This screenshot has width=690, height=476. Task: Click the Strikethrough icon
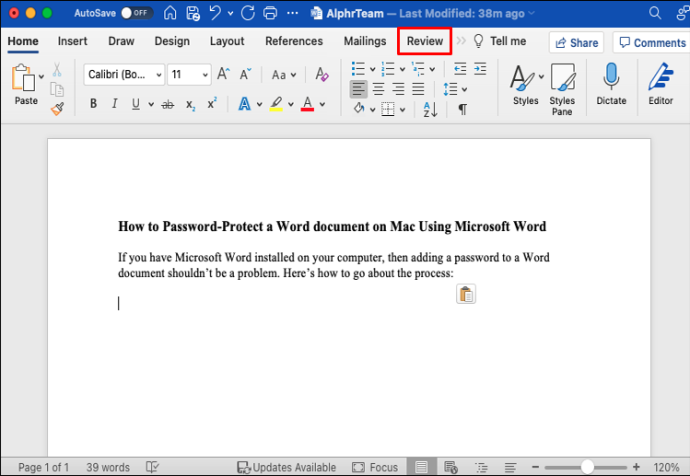168,104
